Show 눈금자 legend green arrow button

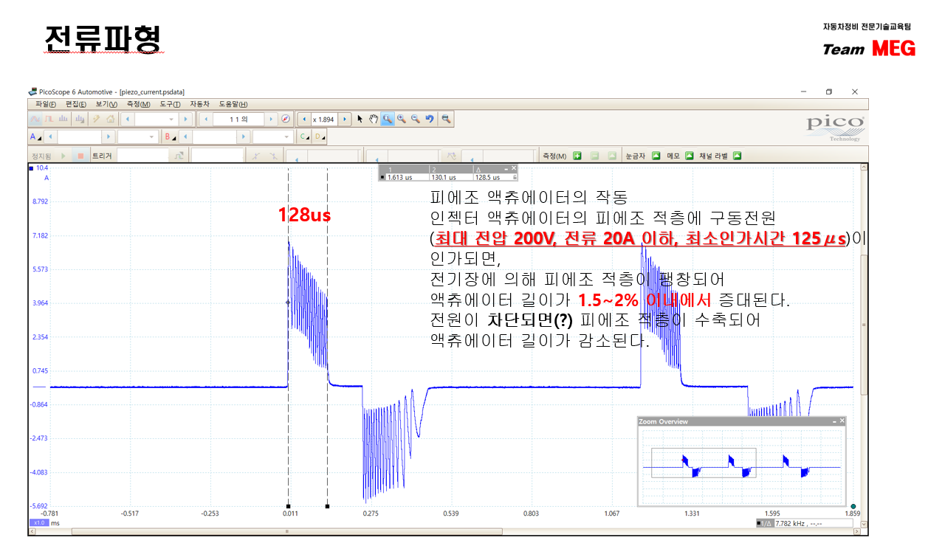click(x=656, y=156)
